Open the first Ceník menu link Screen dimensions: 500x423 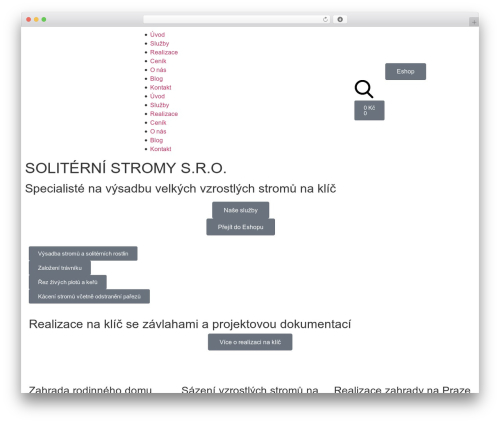point(158,61)
